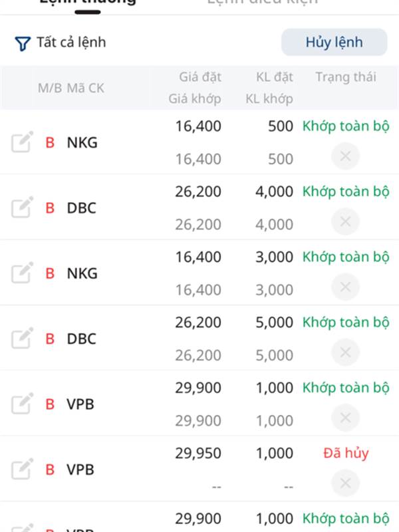
Task: Click the X icon for NKG 3,000 order
Action: point(345,287)
